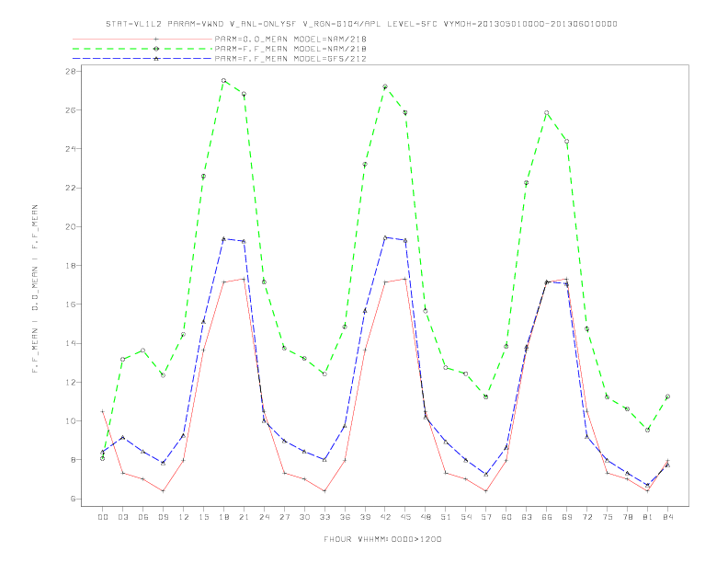Click x-axis tick label 48

tap(426, 517)
